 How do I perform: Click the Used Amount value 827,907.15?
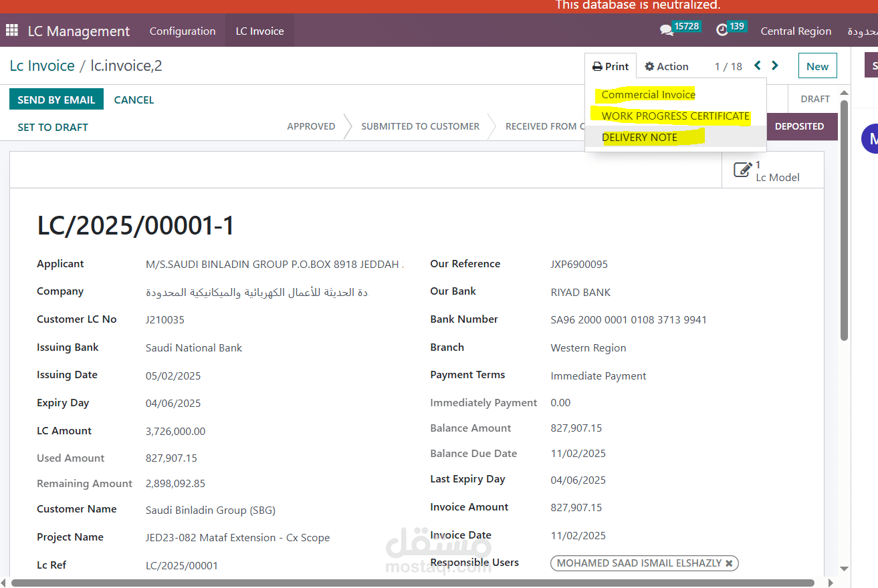coord(171,458)
